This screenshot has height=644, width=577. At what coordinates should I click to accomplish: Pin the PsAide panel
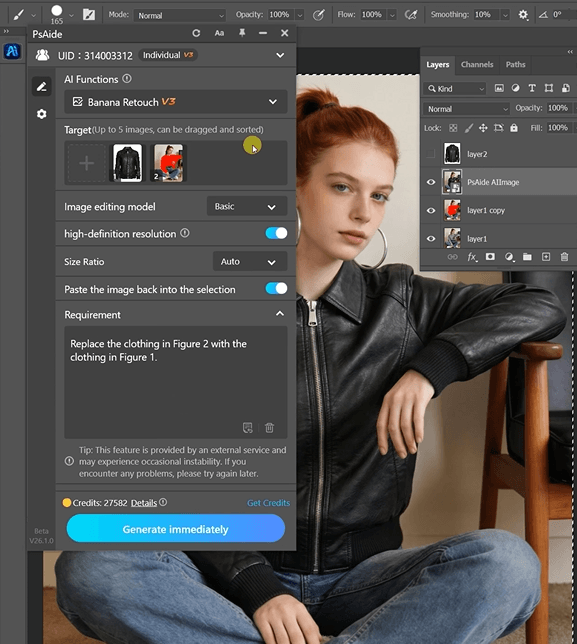click(242, 33)
